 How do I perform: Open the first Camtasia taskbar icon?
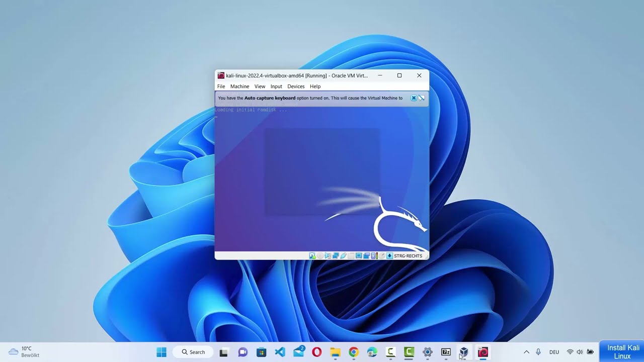[390, 352]
